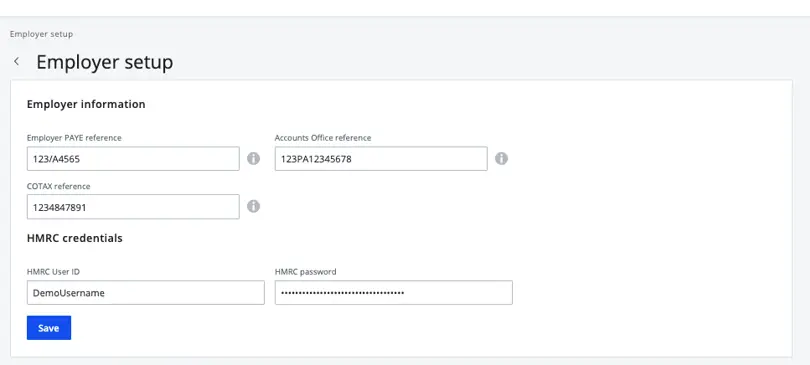
Task: Focus the HMRC User ID field
Action: click(146, 293)
